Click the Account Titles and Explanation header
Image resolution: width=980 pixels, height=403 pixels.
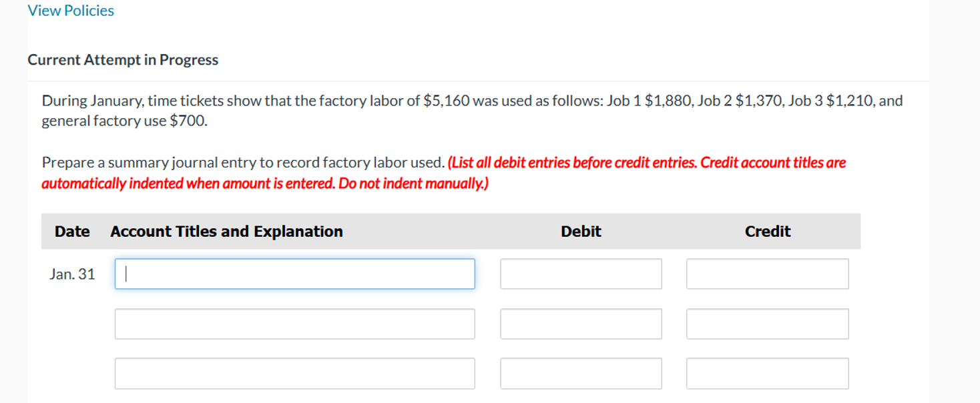pyautogui.click(x=226, y=231)
